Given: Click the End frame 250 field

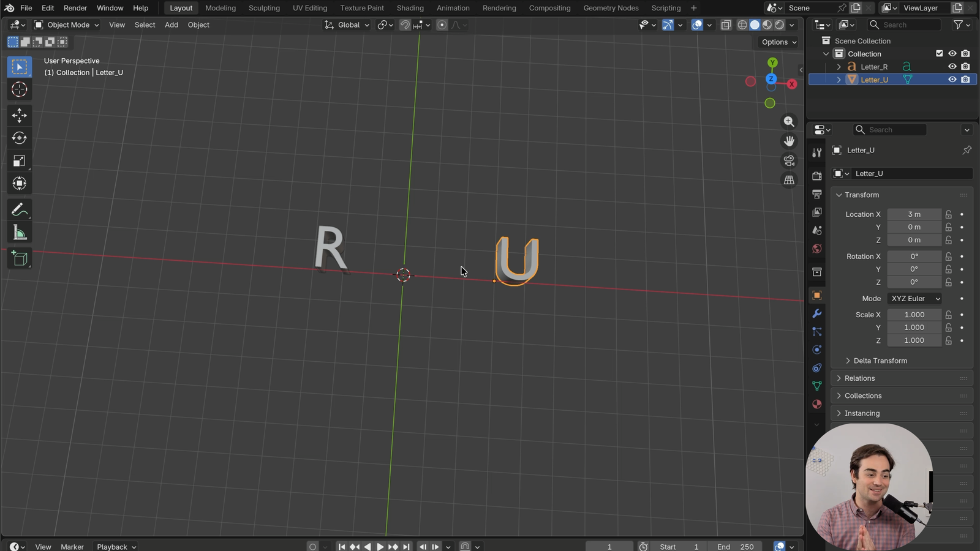Looking at the screenshot, I should pos(736,547).
